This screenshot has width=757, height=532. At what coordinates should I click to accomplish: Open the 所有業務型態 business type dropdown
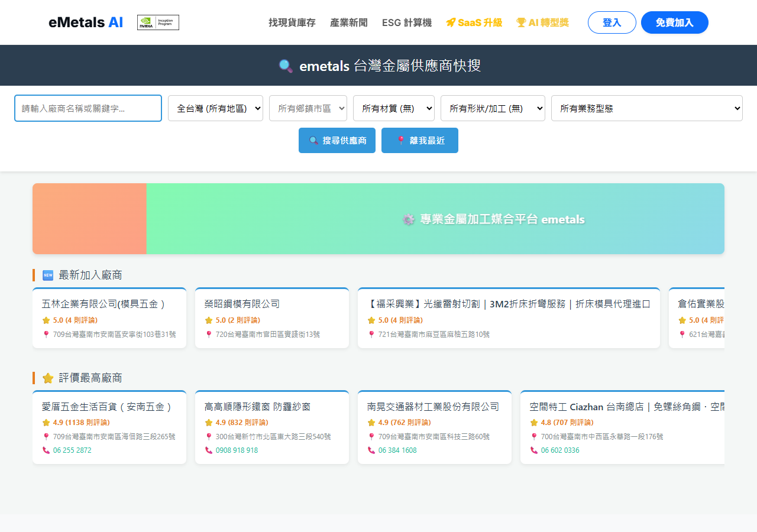[x=647, y=108]
